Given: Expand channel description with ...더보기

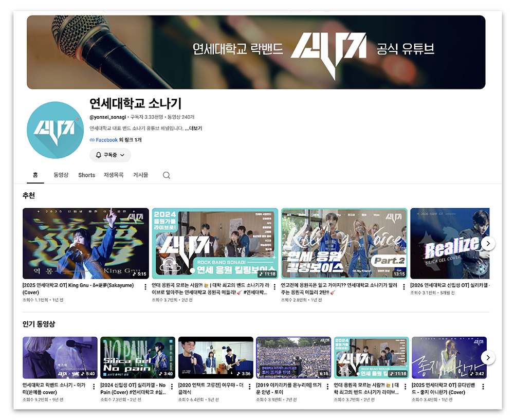Looking at the screenshot, I should (x=193, y=128).
